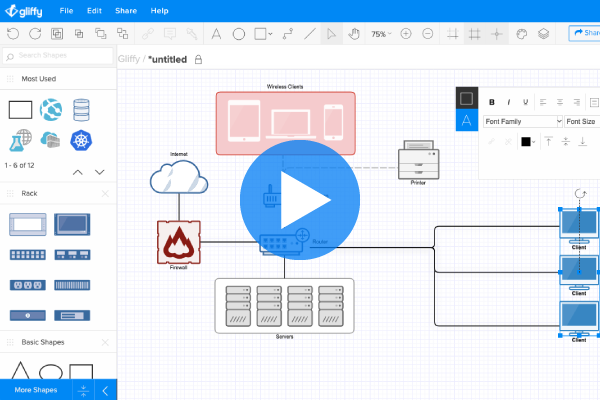Open the black text color swatch

pyautogui.click(x=526, y=141)
